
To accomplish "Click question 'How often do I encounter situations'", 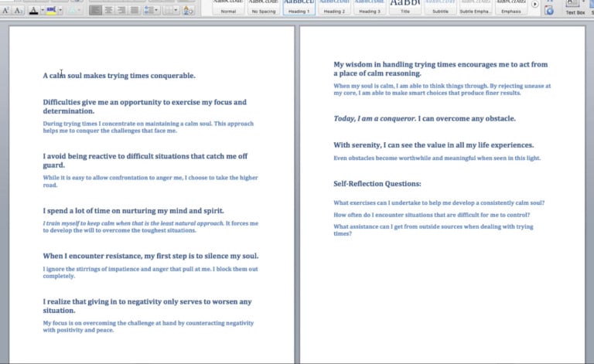I will pos(432,215).
